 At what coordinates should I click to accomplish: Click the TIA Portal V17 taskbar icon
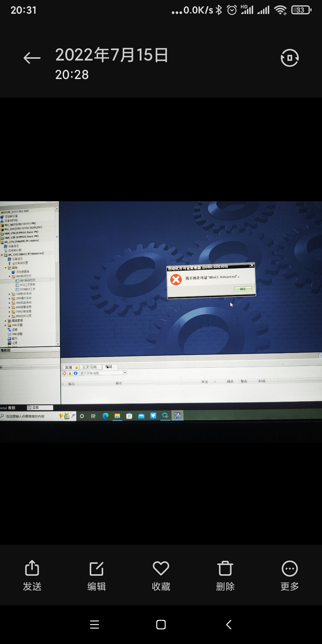pos(177,415)
